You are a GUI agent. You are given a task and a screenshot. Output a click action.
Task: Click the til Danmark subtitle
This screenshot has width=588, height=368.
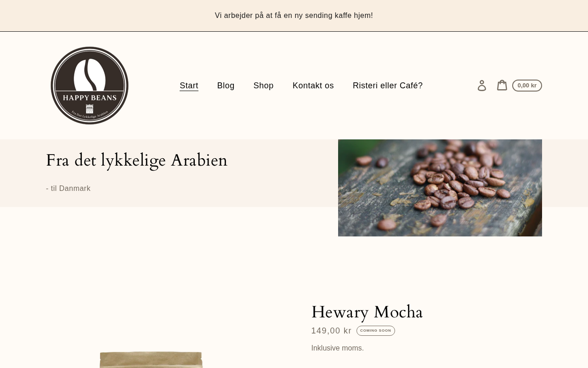click(68, 189)
